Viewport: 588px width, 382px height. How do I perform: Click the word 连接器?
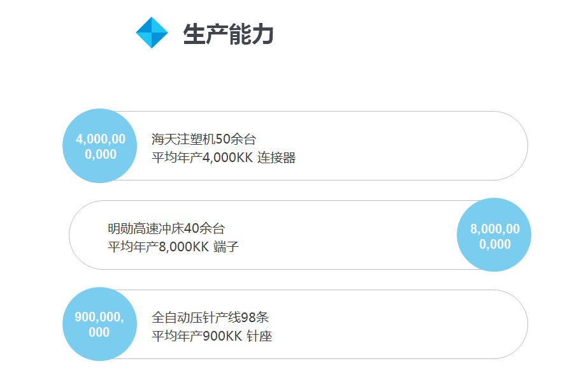[x=276, y=158]
